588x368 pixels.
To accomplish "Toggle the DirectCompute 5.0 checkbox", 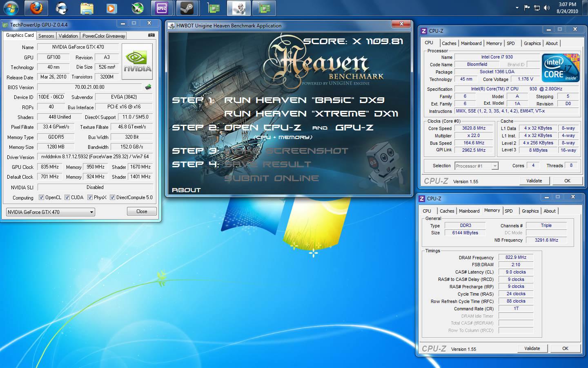I will coord(112,197).
